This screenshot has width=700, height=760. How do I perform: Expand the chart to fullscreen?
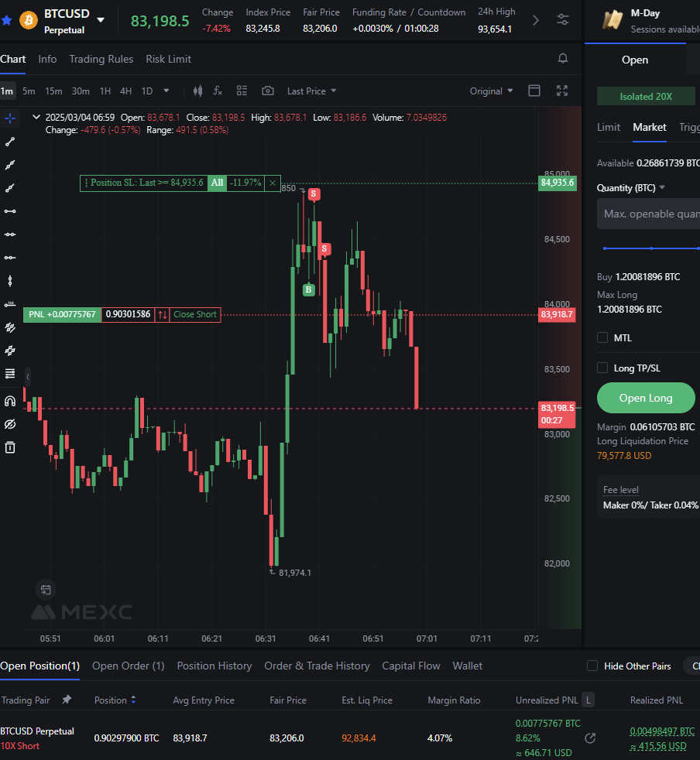(562, 91)
